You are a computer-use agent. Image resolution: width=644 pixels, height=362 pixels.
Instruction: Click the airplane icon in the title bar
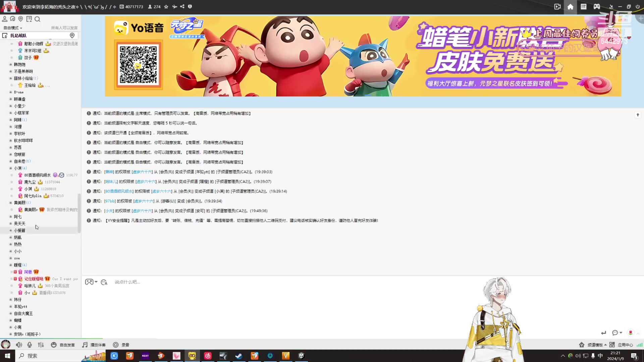[x=174, y=7]
